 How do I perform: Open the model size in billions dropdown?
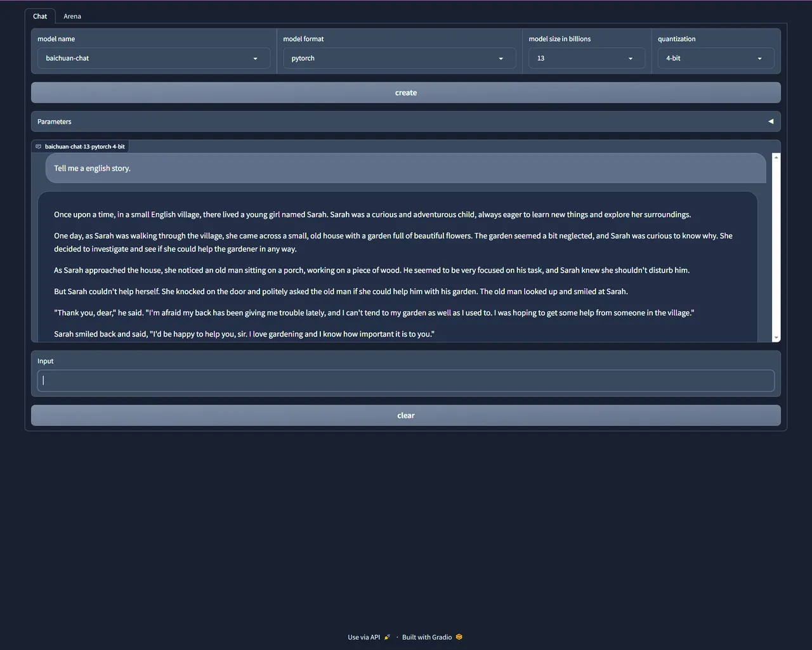tap(630, 58)
